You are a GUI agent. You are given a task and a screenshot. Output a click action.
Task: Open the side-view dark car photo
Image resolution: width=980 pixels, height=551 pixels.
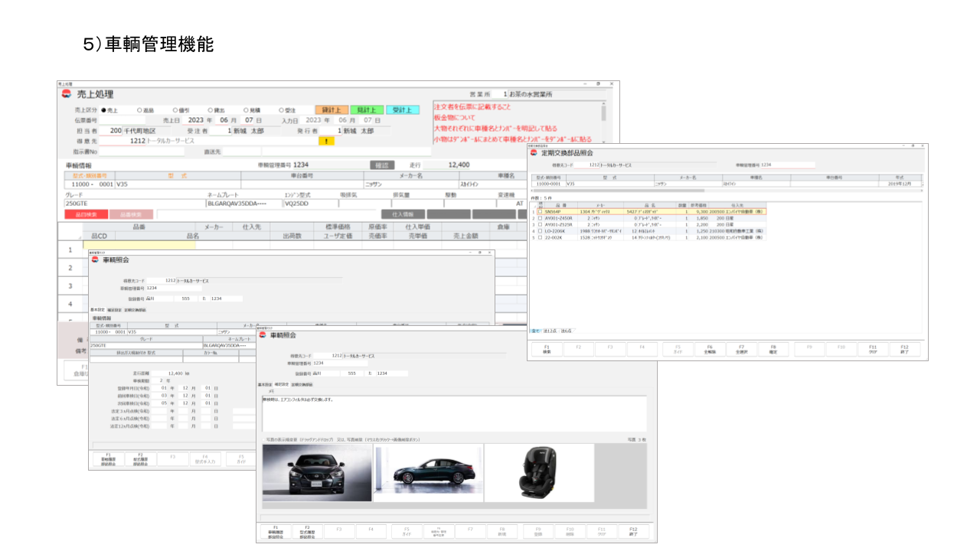[428, 473]
